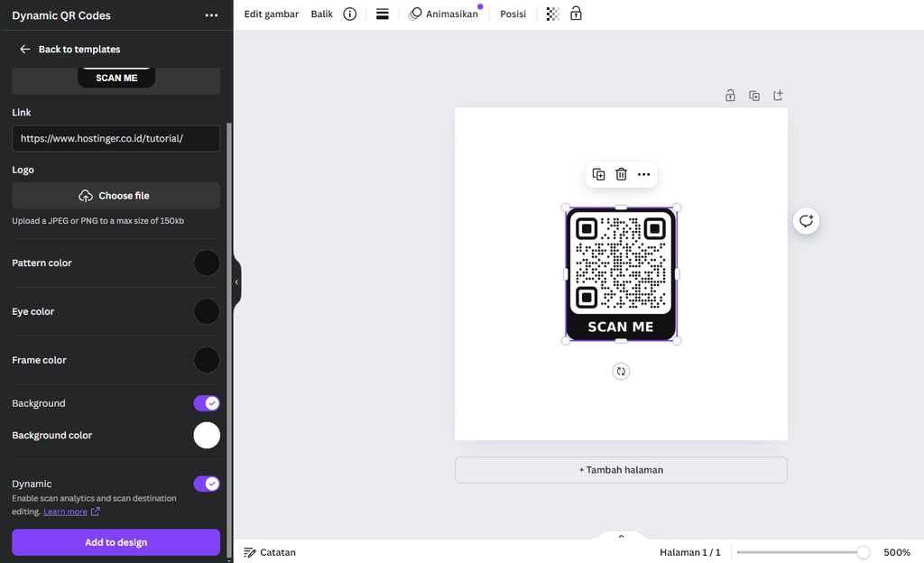Open Catatan from the bottom status bar

pos(269,552)
